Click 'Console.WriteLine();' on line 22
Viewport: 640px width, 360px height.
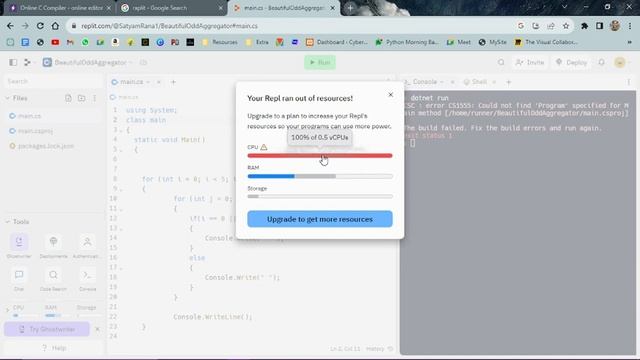pyautogui.click(x=212, y=317)
